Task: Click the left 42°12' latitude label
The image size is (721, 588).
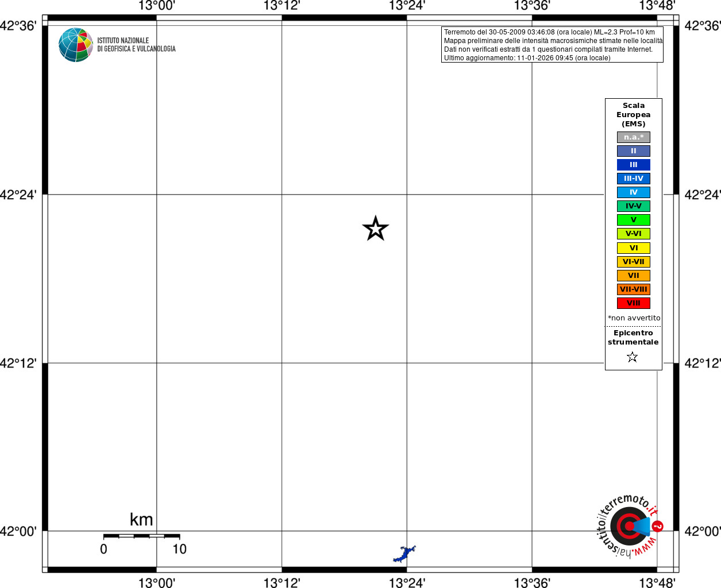Action: coord(18,363)
